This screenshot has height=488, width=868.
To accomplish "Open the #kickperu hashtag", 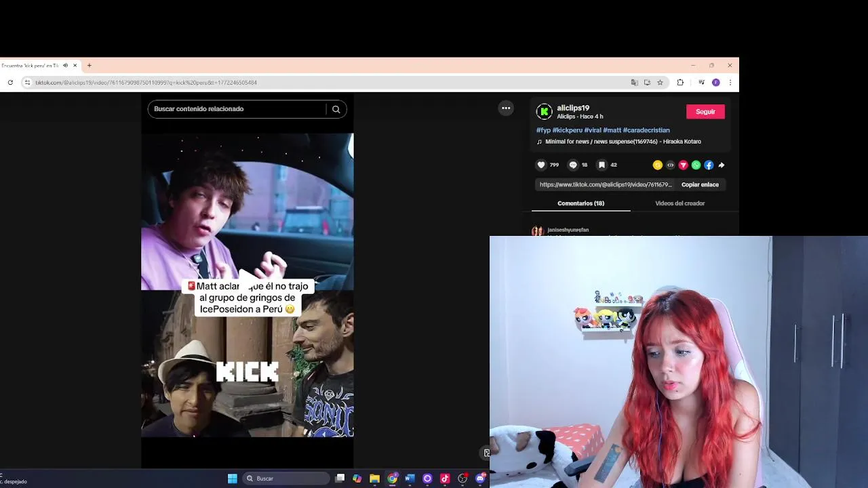I will tap(567, 130).
